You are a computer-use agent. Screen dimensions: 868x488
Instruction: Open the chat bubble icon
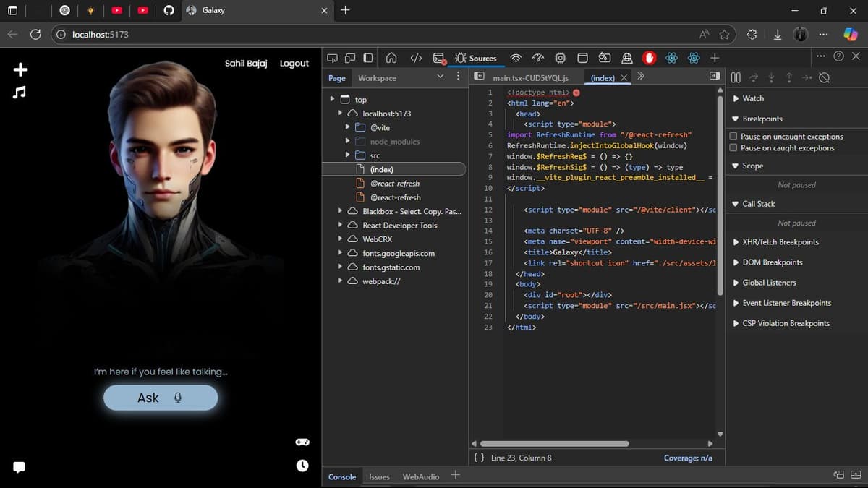(x=20, y=467)
